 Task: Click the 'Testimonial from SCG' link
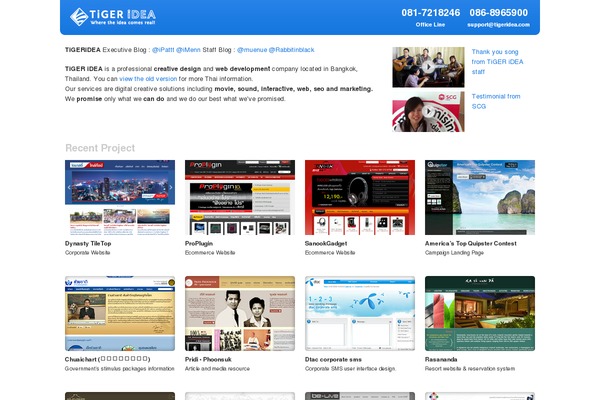[496, 101]
